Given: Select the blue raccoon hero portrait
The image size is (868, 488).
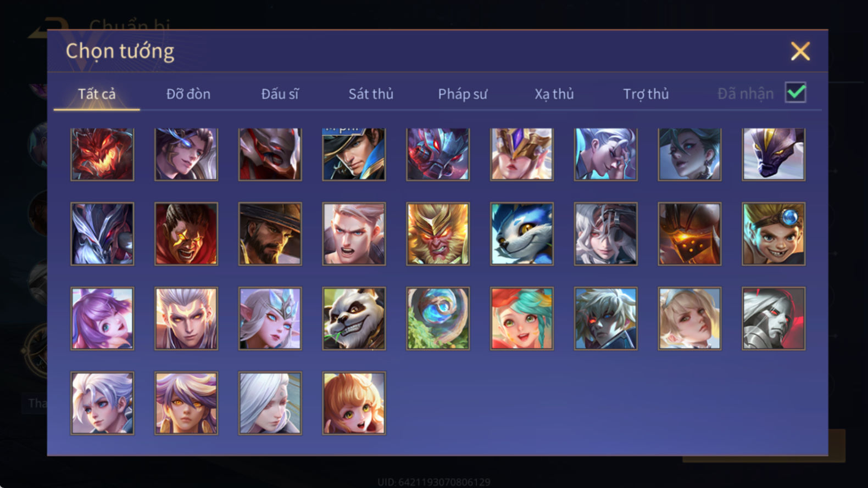Looking at the screenshot, I should click(522, 234).
